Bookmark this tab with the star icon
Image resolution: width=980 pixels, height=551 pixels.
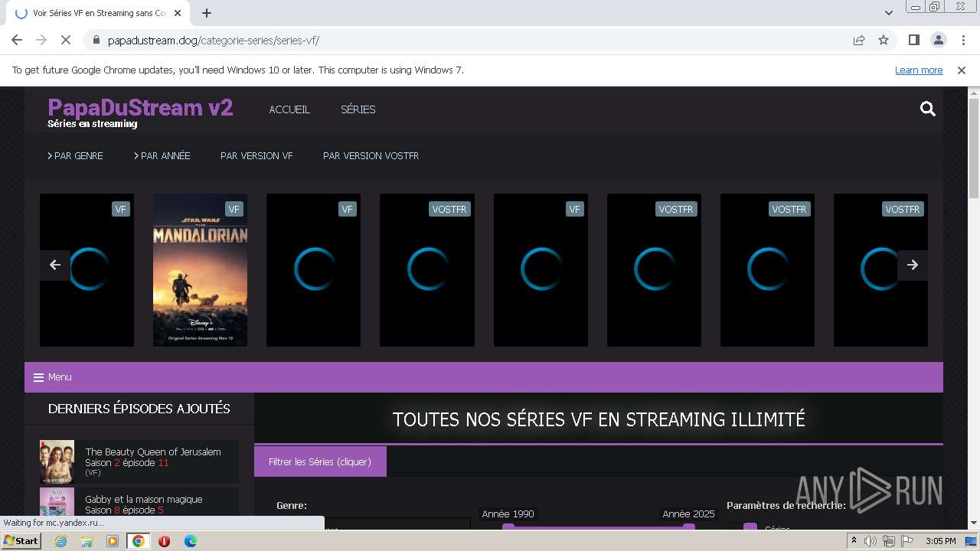[884, 40]
